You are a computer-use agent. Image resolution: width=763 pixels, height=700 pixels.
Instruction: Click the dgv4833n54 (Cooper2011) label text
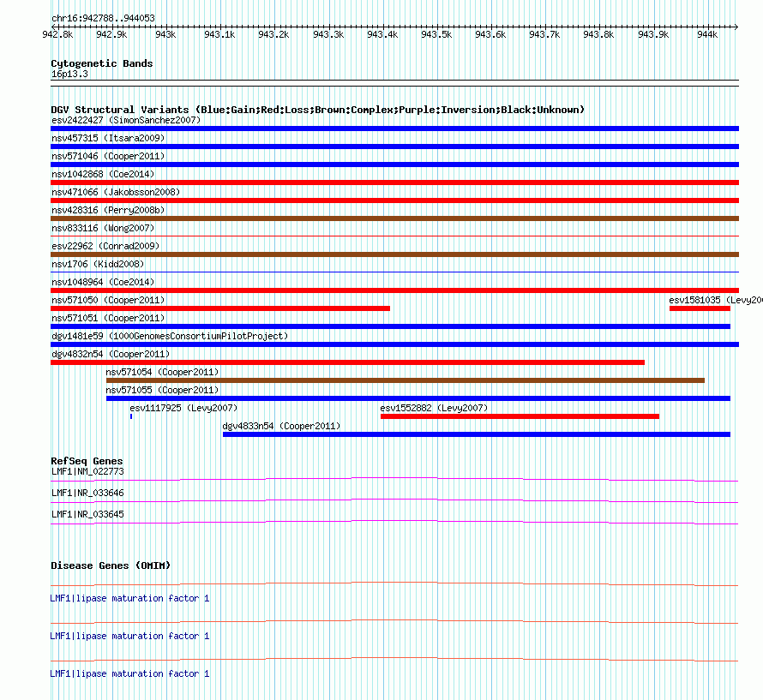[x=281, y=426]
